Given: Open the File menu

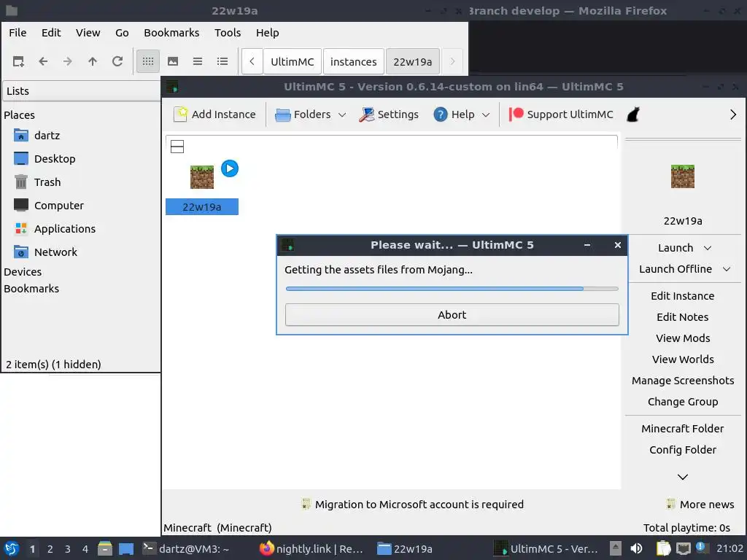Looking at the screenshot, I should click(18, 33).
